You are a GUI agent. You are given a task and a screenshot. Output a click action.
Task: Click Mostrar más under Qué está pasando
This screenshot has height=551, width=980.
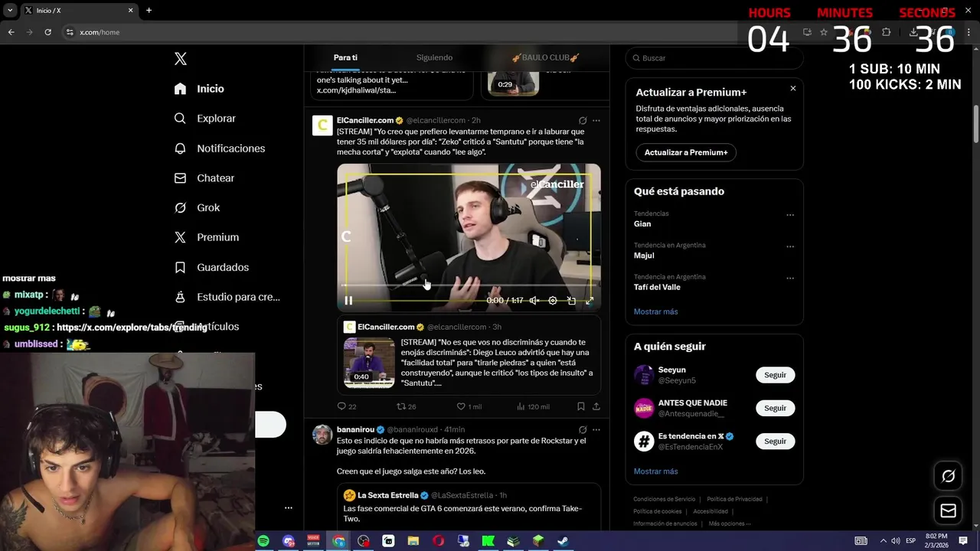click(655, 311)
